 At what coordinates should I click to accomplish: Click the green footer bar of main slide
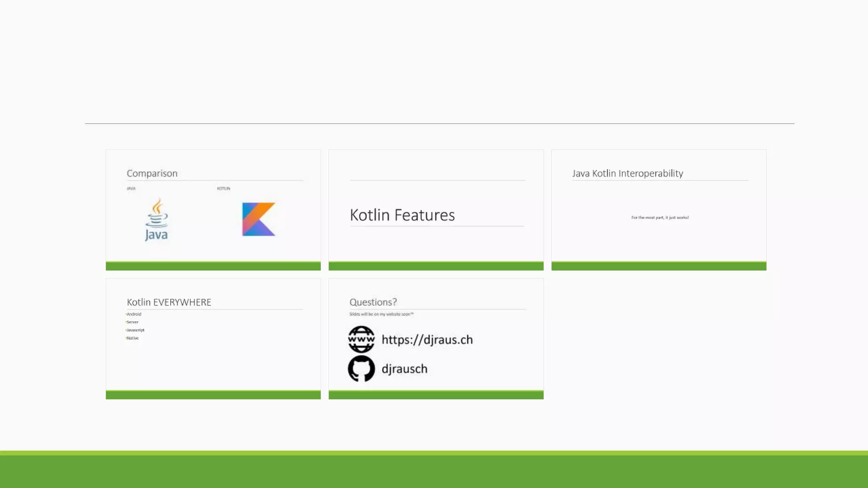[434, 470]
